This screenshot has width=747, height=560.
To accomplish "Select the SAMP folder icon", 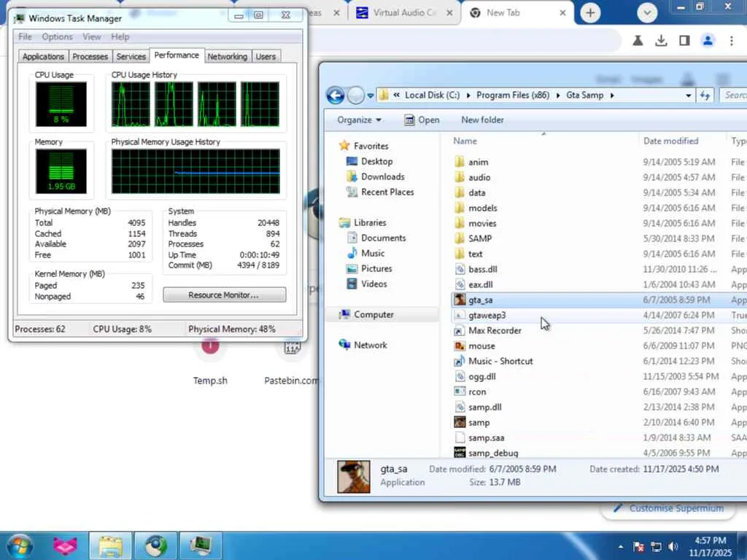I will click(x=460, y=238).
